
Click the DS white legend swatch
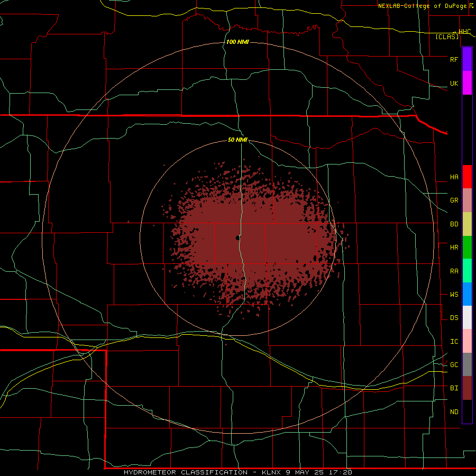[x=467, y=317]
